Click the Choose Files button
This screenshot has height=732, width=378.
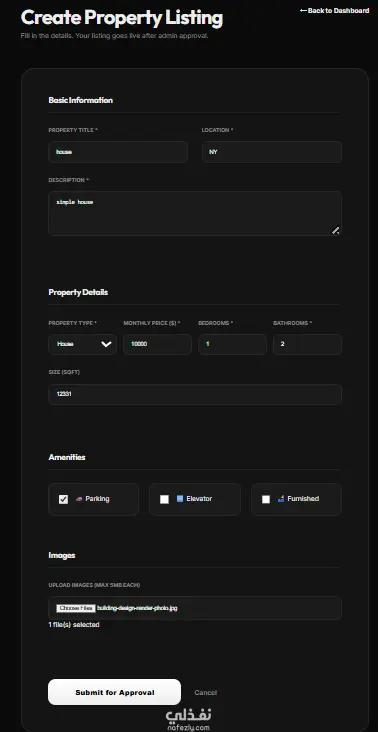pyautogui.click(x=76, y=608)
